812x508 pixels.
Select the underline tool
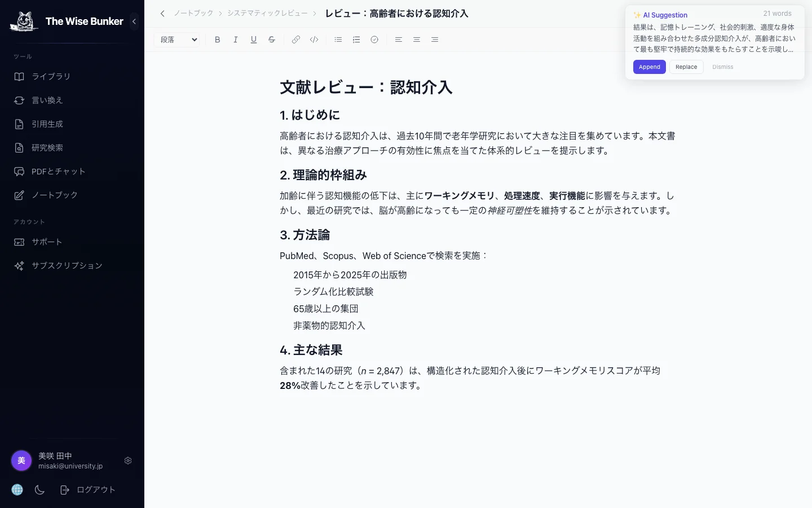[x=254, y=40]
